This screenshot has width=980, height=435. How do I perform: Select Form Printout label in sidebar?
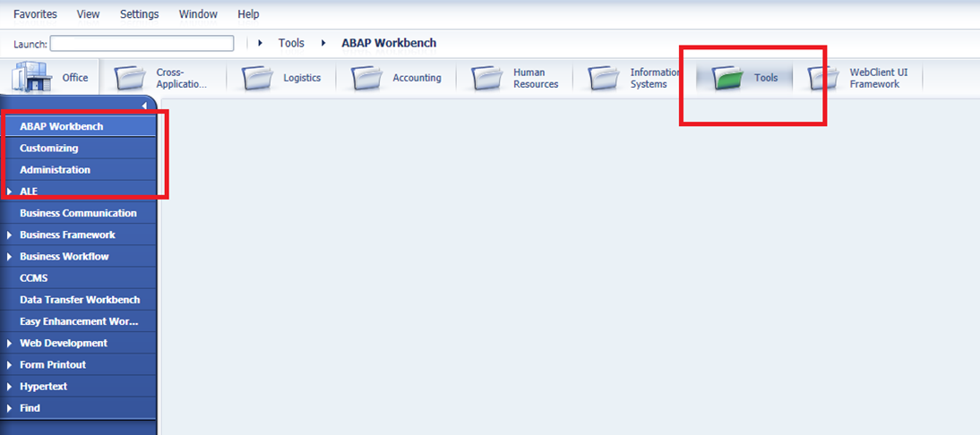click(x=53, y=364)
